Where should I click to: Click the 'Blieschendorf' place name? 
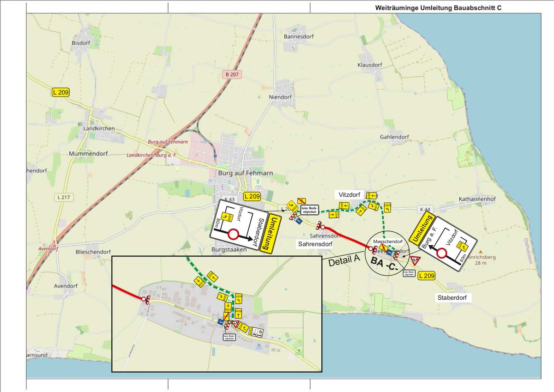click(93, 252)
